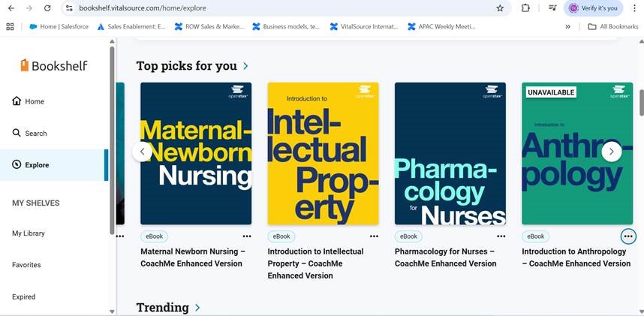The height and width of the screenshot is (316, 644).
Task: Select the Explore clock icon
Action: coord(17,165)
